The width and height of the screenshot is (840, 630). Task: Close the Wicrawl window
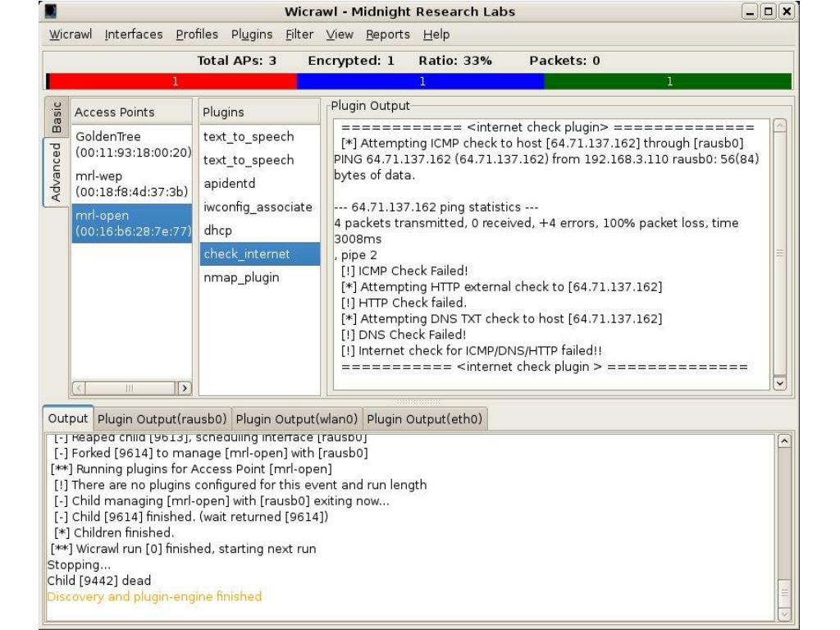pyautogui.click(x=787, y=11)
